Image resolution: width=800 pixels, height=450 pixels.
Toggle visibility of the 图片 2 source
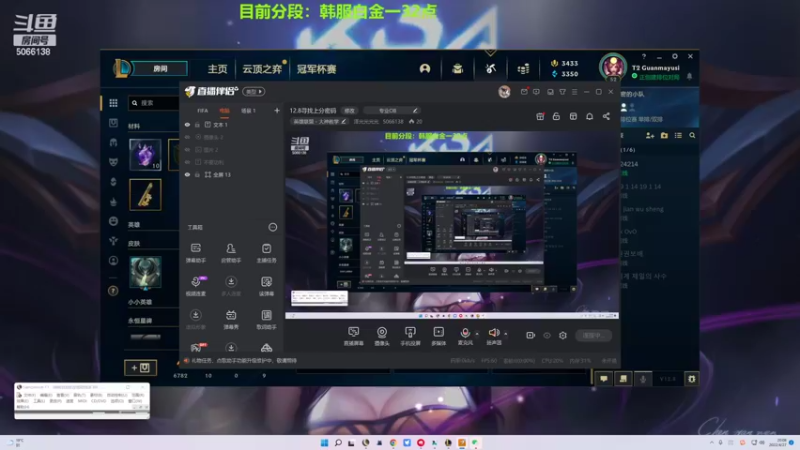click(187, 149)
